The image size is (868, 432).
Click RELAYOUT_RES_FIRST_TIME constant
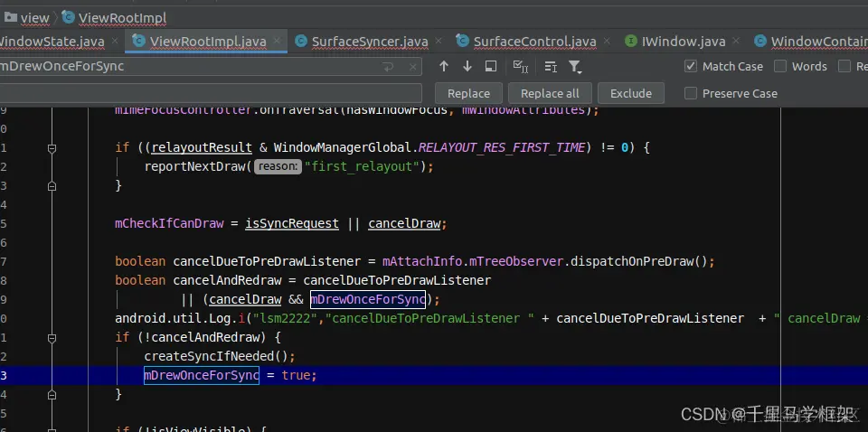[x=502, y=147]
